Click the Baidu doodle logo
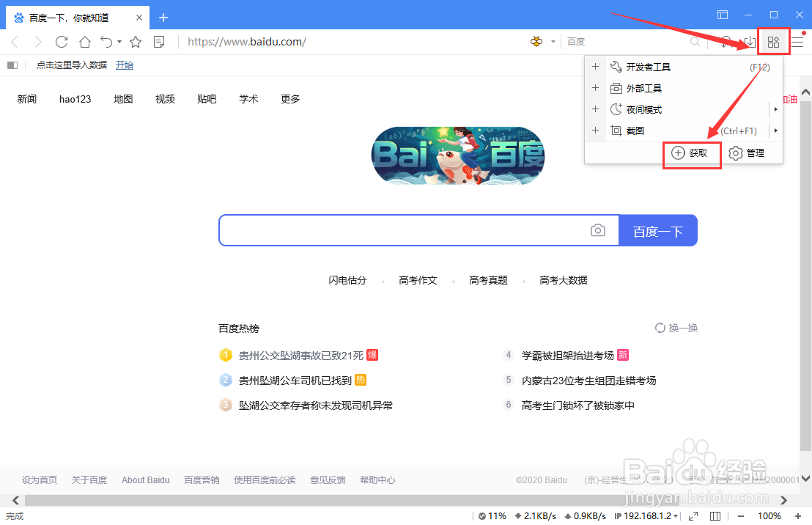The height and width of the screenshot is (525, 812). (x=458, y=155)
